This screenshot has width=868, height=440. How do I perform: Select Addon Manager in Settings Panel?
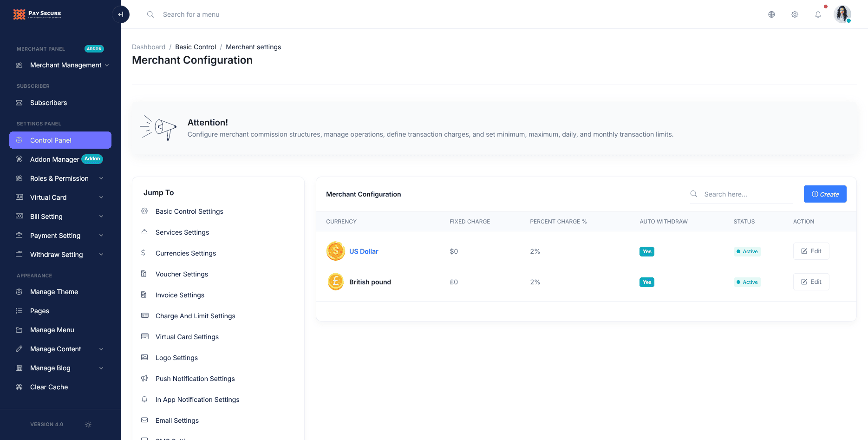pyautogui.click(x=55, y=159)
